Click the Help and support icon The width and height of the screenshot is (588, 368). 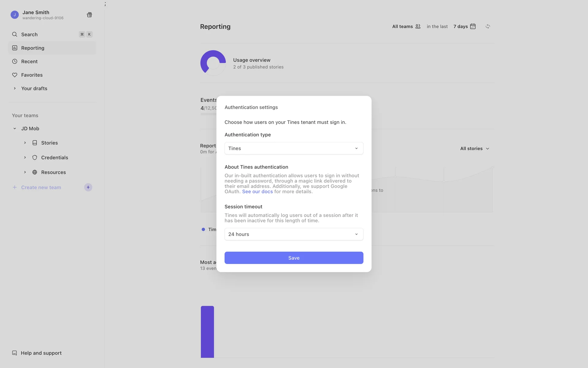[14, 353]
